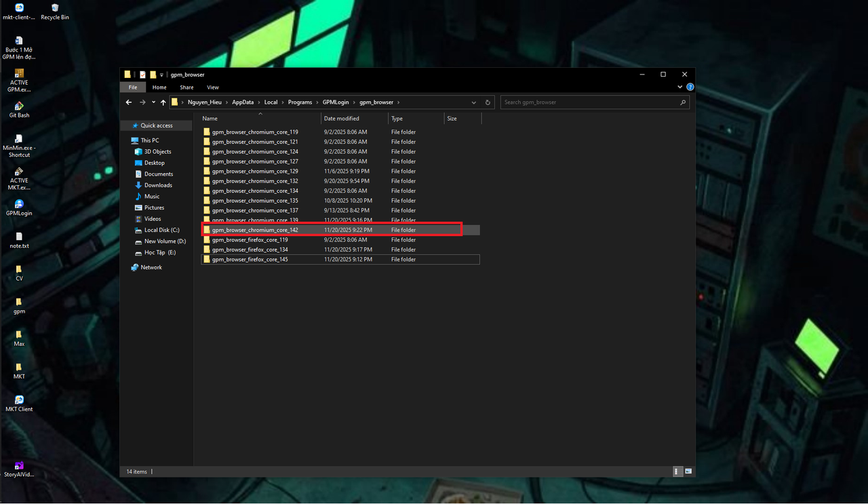The height and width of the screenshot is (504, 868).
Task: Sort by the Date modified column
Action: [x=354, y=118]
